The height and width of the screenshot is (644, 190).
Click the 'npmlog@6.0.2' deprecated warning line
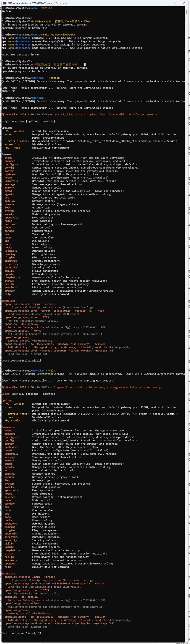click(55, 38)
